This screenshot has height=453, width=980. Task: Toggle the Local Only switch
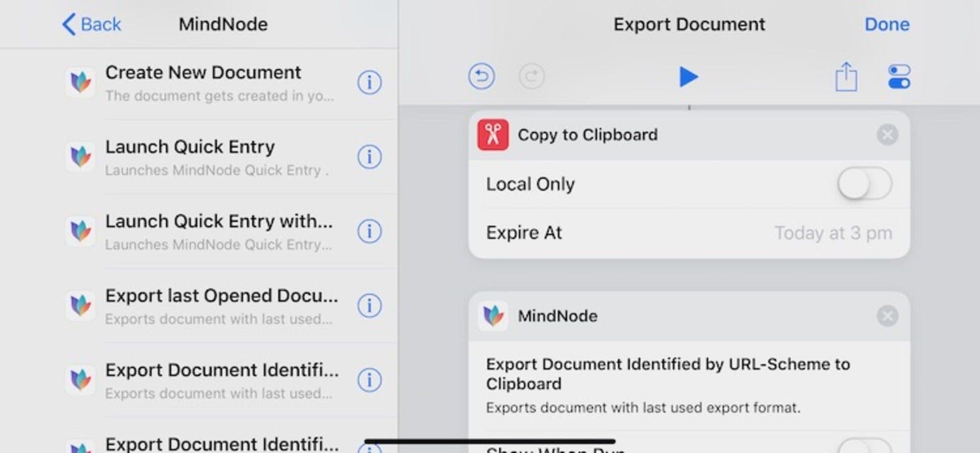(864, 184)
